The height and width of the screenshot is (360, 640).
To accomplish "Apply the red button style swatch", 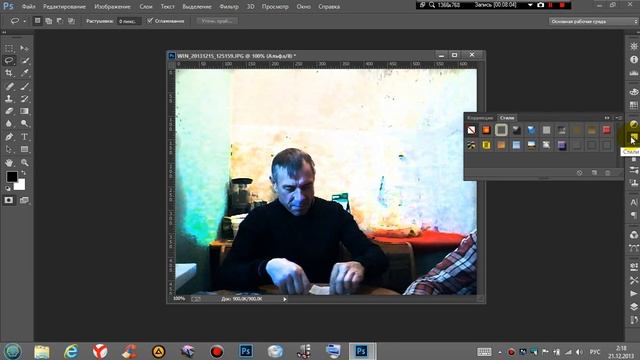I will coord(607,130).
